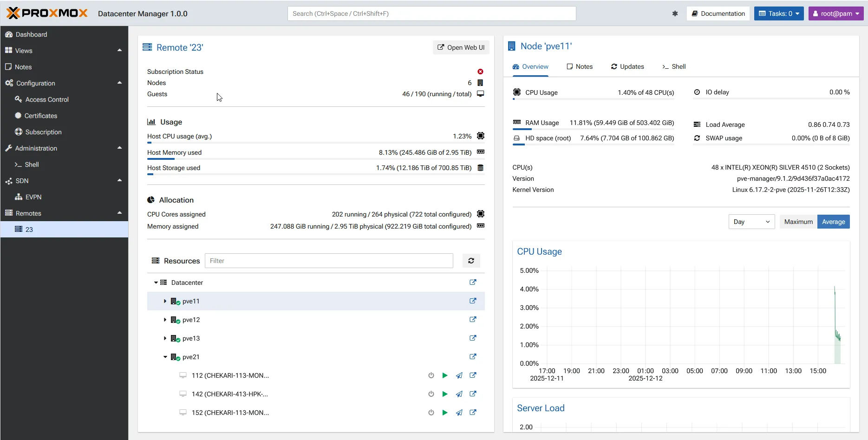Expand the pve13 node tree
Screen dimensions: 868x440
(165, 338)
